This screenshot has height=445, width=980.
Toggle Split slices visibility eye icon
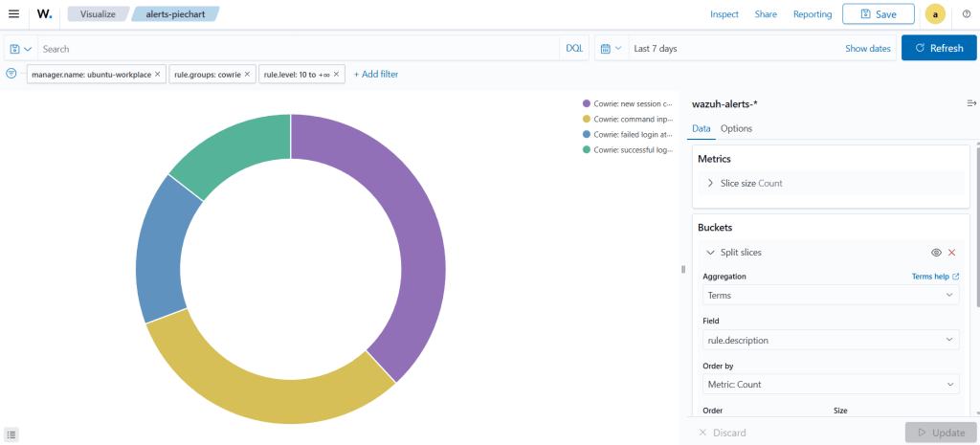[936, 253]
